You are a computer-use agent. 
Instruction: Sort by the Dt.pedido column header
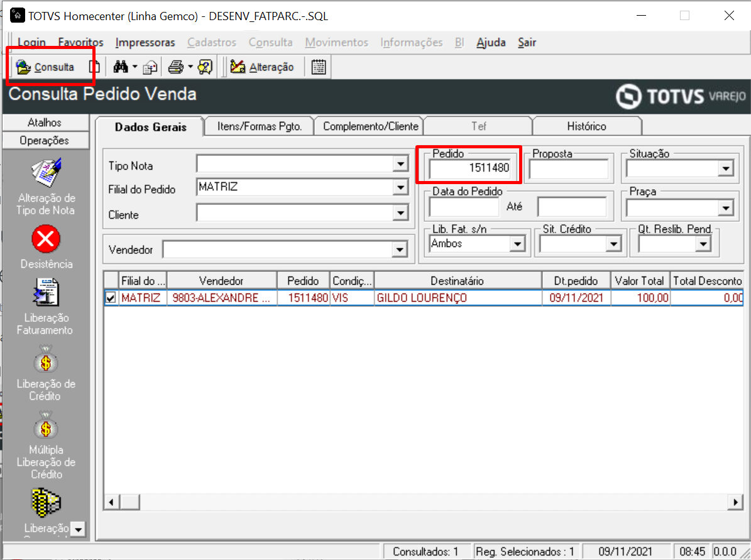(576, 281)
